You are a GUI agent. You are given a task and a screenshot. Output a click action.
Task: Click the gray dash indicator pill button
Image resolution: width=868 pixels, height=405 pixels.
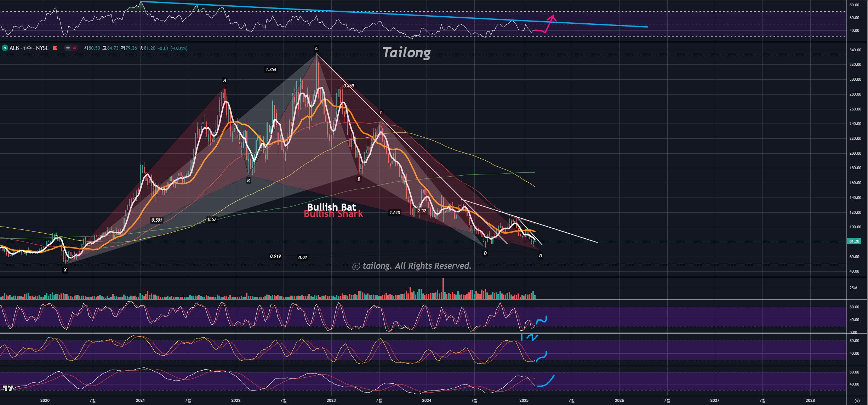[x=68, y=48]
